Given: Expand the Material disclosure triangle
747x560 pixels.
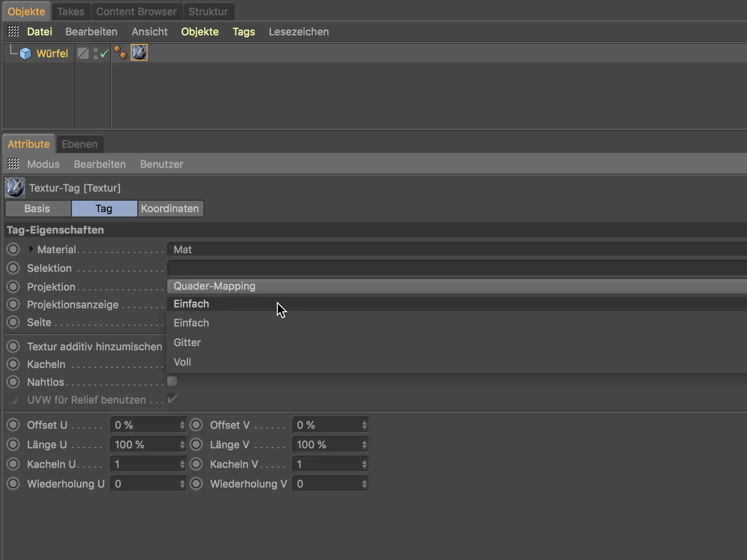Looking at the screenshot, I should pyautogui.click(x=31, y=249).
